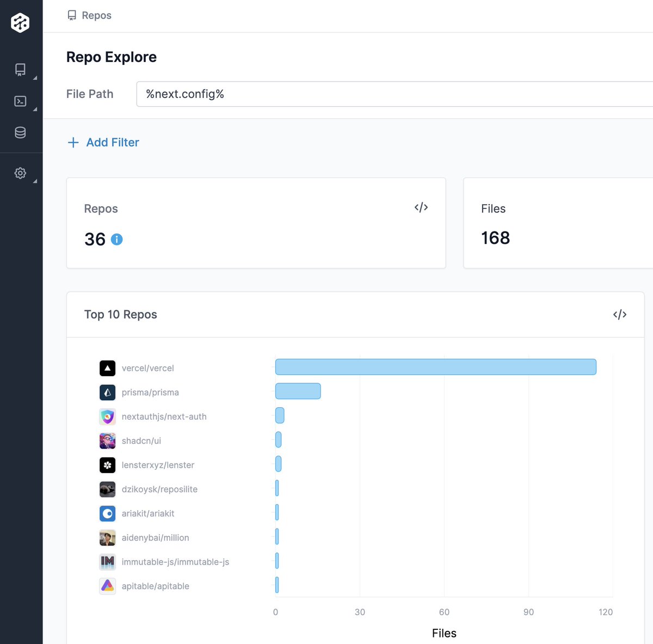Open the dzikoysk/reposilite repo label
The height and width of the screenshot is (644, 653).
point(159,489)
